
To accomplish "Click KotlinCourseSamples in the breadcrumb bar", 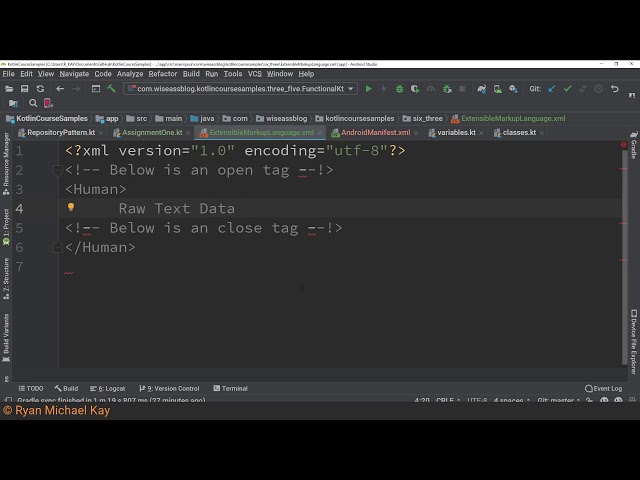I will [x=47, y=118].
